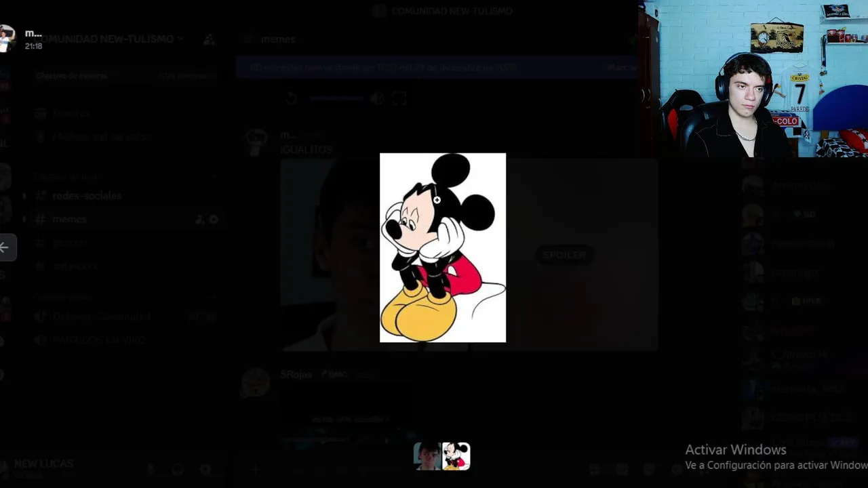
Task: Open the redes-sociales channel
Action: tap(87, 196)
